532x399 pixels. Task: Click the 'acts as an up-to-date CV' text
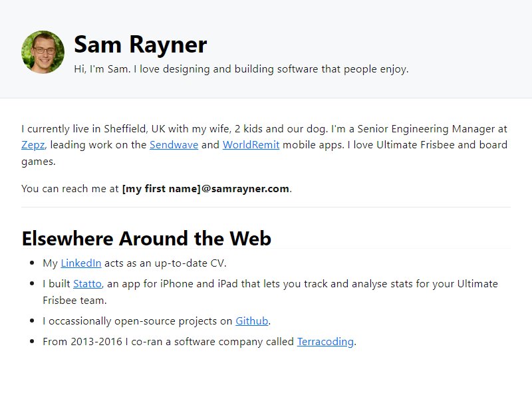[165, 263]
